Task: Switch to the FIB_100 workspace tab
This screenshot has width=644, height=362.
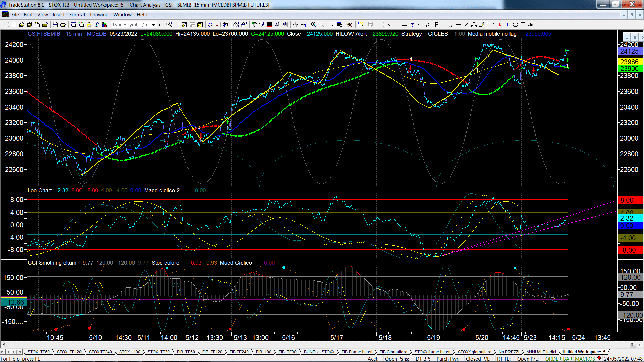Action: [x=263, y=352]
